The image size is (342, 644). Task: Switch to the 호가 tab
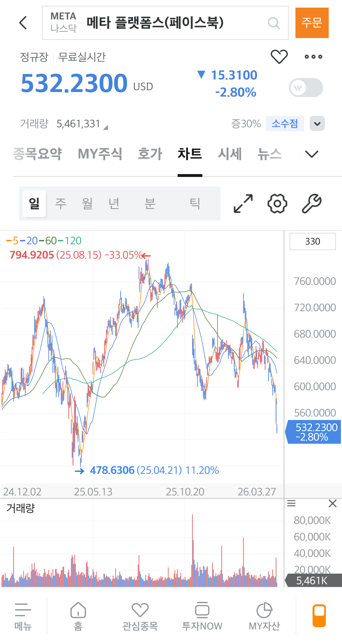point(150,154)
